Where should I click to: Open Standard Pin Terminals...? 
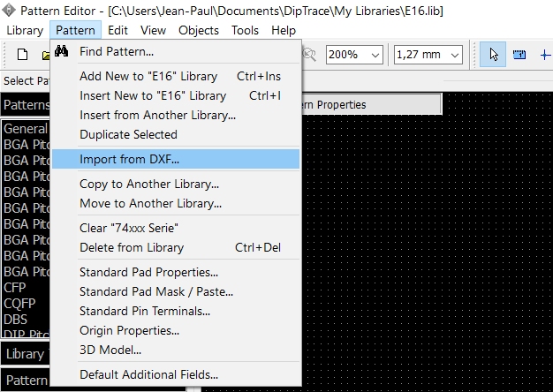click(x=176, y=311)
